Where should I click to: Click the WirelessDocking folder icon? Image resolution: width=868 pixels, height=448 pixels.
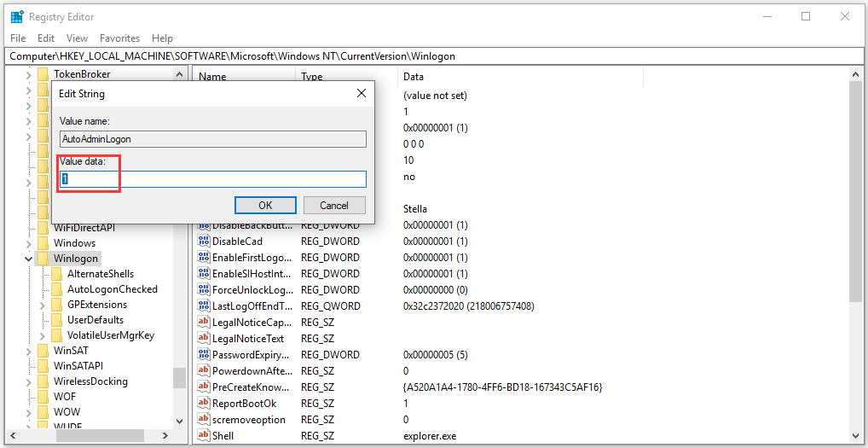(43, 381)
